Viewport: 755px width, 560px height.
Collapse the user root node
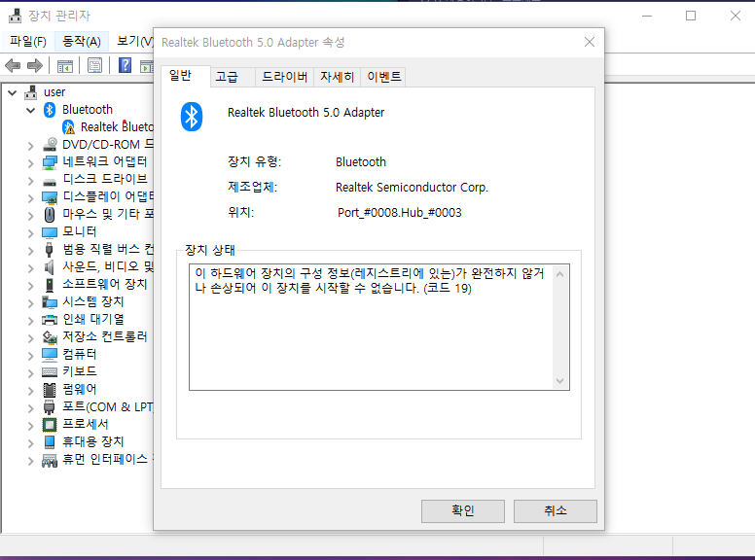13,92
